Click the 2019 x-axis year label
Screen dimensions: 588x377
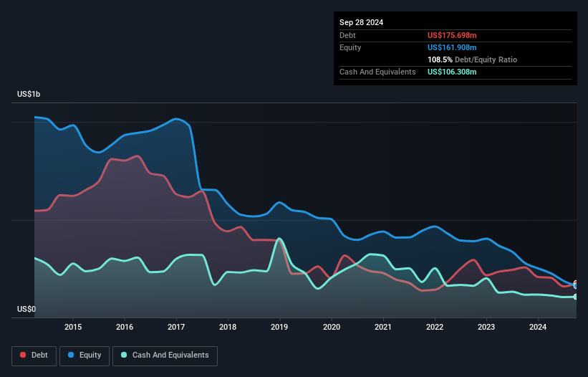coord(279,327)
